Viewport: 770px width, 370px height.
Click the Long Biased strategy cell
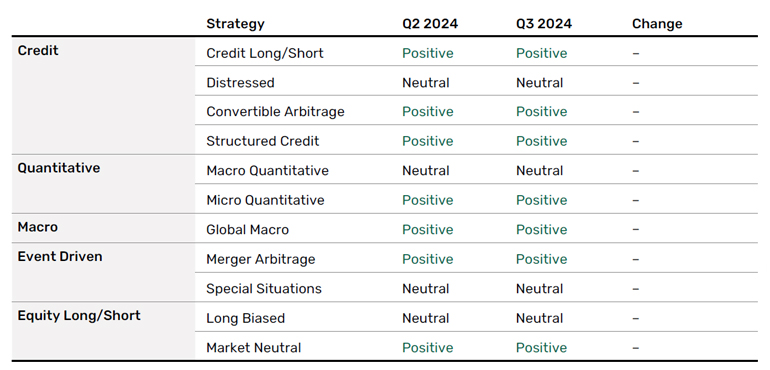[x=246, y=318]
